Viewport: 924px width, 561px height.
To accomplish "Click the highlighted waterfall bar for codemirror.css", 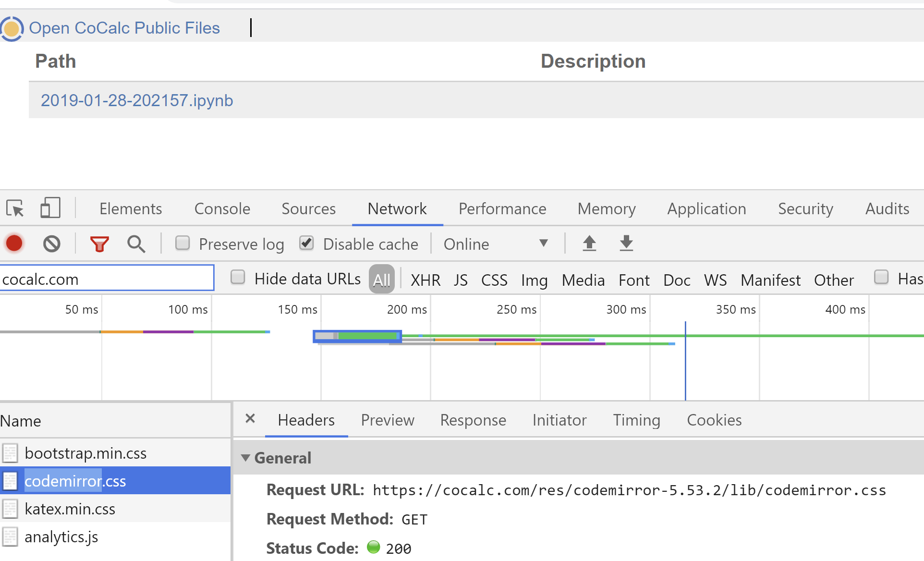I will [x=357, y=336].
